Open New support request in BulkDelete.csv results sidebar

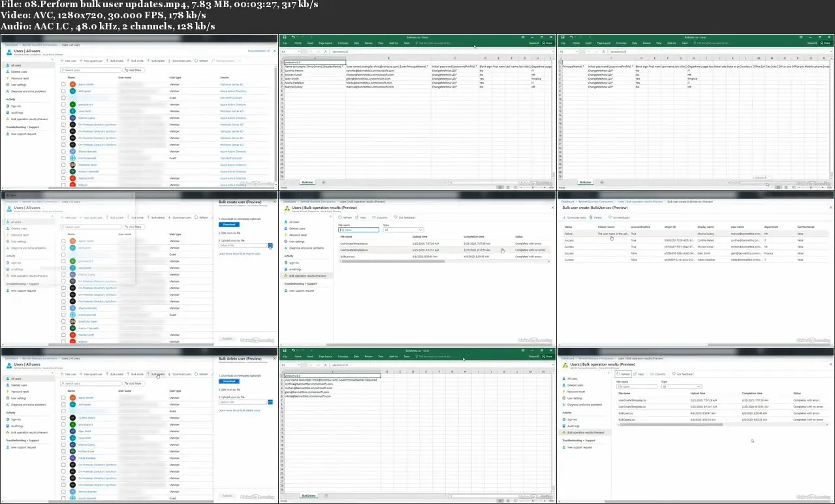pyautogui.click(x=578, y=447)
